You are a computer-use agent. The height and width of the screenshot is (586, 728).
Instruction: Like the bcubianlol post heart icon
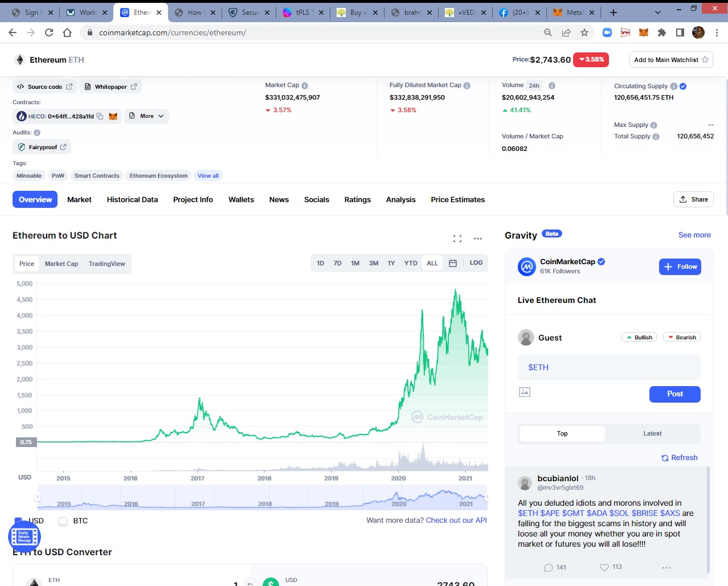coord(604,567)
